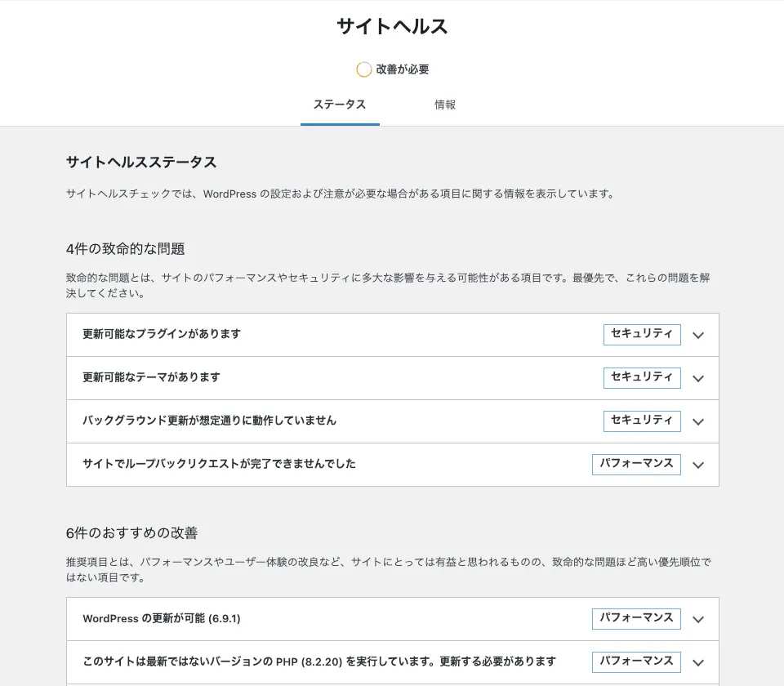This screenshot has height=686, width=784.
Task: Expand chevron on 更新可能なプラグインがあります row
Action: [x=697, y=335]
